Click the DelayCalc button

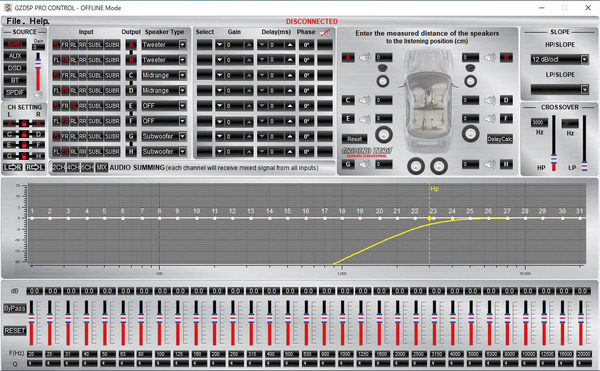click(x=499, y=139)
